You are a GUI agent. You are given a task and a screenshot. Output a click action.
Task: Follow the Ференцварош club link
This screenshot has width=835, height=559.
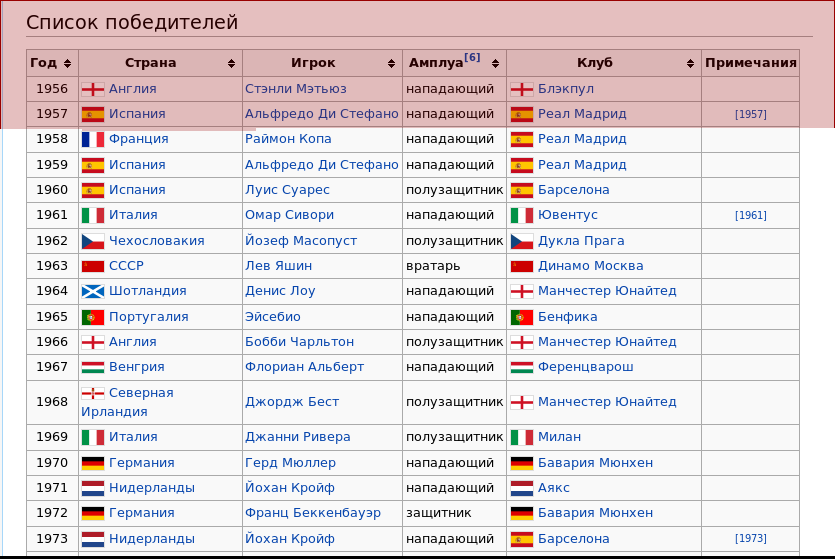click(586, 367)
